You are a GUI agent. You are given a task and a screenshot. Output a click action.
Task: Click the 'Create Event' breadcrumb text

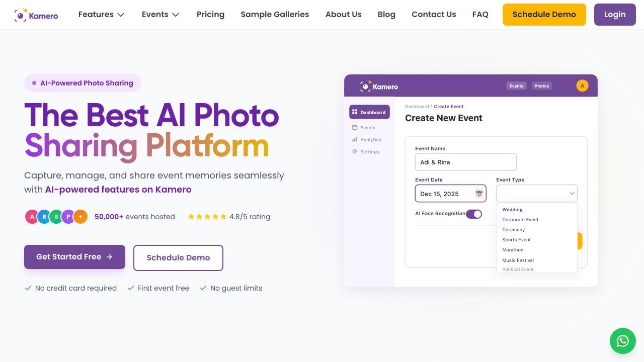tap(449, 107)
